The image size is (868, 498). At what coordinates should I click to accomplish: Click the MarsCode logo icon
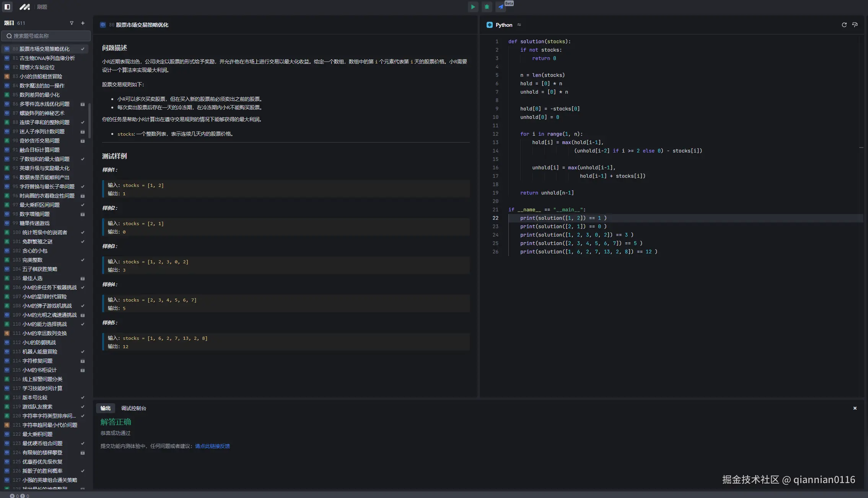[x=25, y=7]
